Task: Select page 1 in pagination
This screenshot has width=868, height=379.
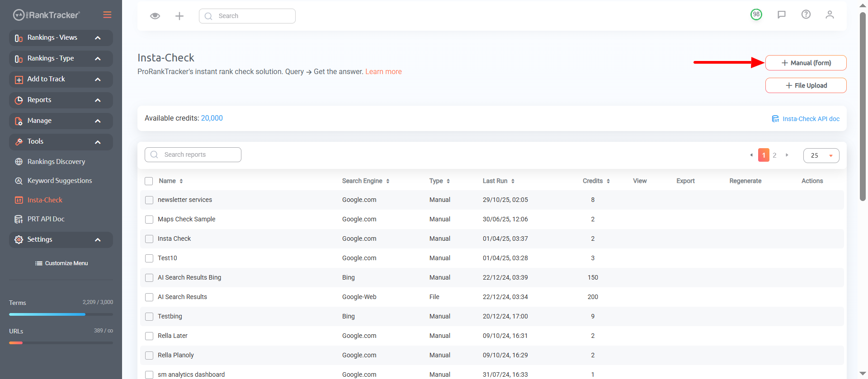Action: [764, 155]
